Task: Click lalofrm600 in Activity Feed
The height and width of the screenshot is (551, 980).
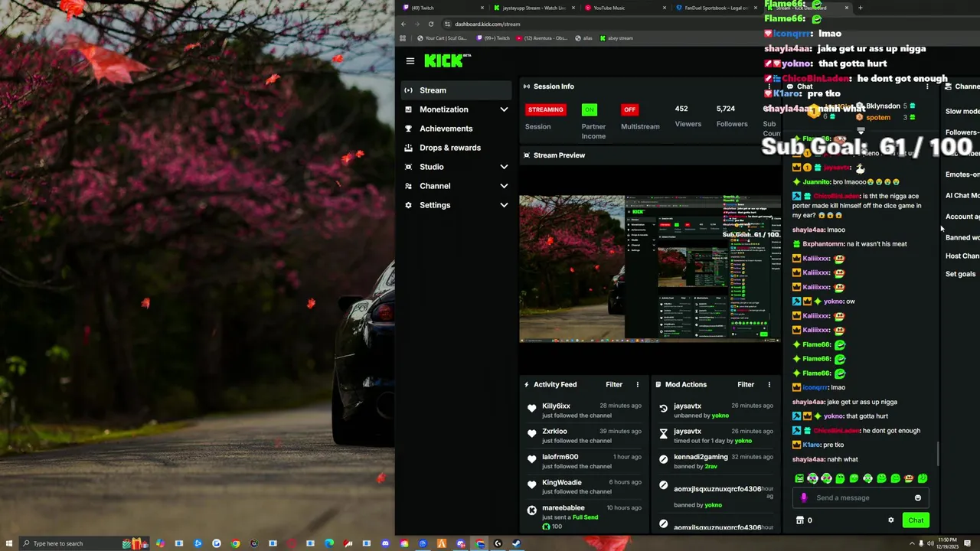Action: click(560, 457)
